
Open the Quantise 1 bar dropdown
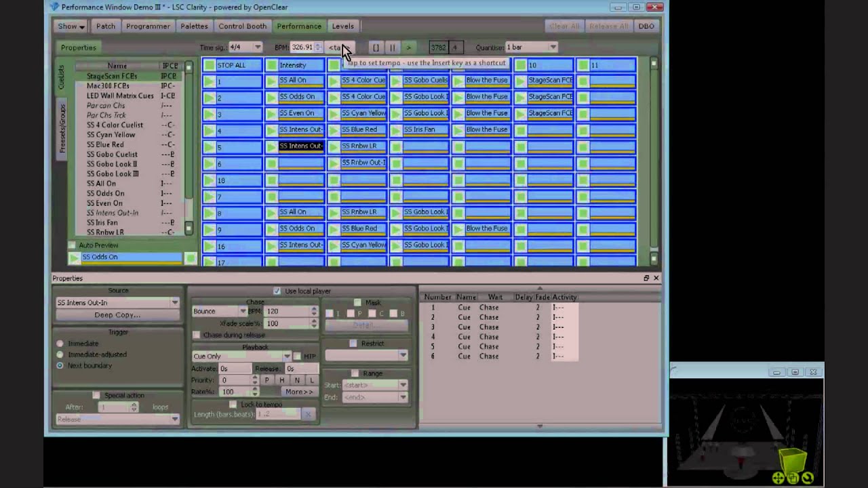(x=531, y=47)
